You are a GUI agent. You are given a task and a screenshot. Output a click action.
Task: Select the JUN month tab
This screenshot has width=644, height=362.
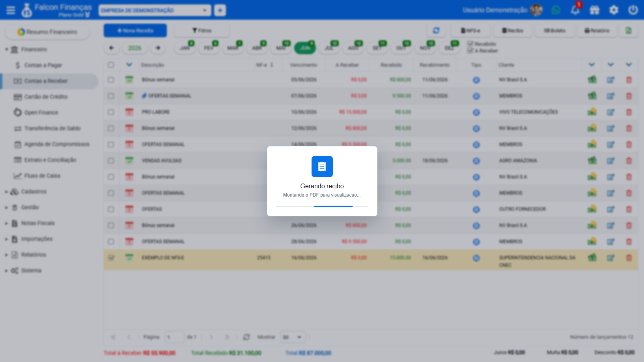[305, 48]
